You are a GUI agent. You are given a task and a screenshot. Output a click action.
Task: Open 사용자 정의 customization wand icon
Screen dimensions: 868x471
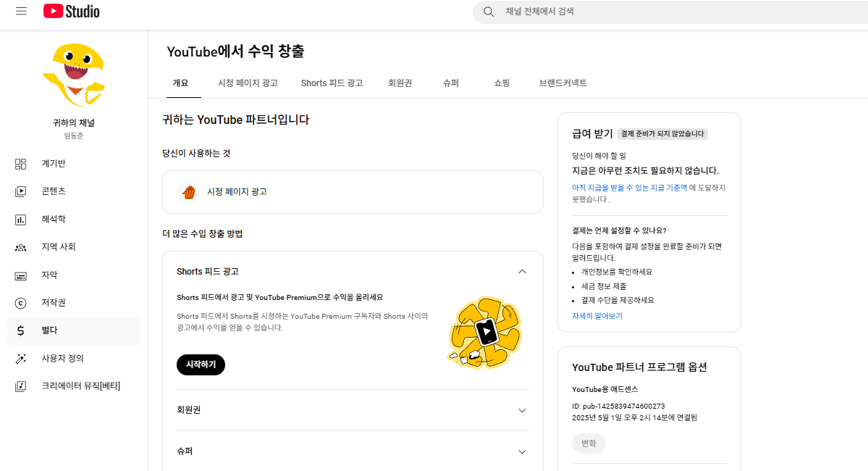pos(20,359)
